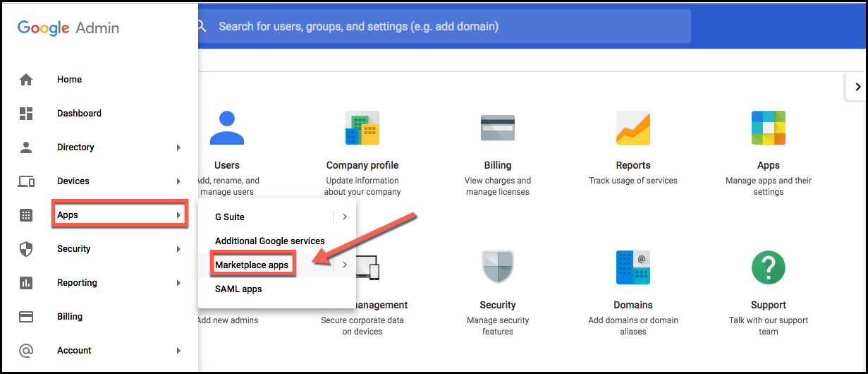Open the Support link on dashboard
This screenshot has height=374, width=868.
coord(769,305)
